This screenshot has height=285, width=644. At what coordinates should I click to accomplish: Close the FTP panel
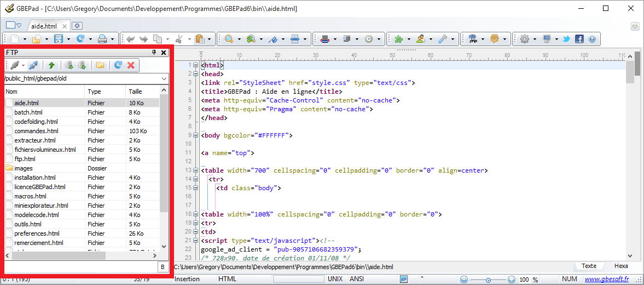164,52
